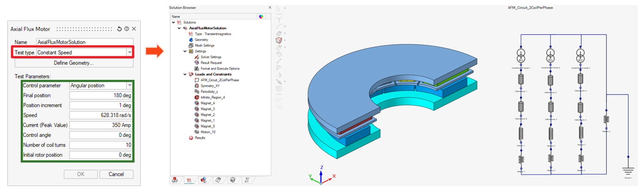Viewport: 644px width, 192px height.
Task: Open the Control parameter dropdown
Action: (129, 86)
